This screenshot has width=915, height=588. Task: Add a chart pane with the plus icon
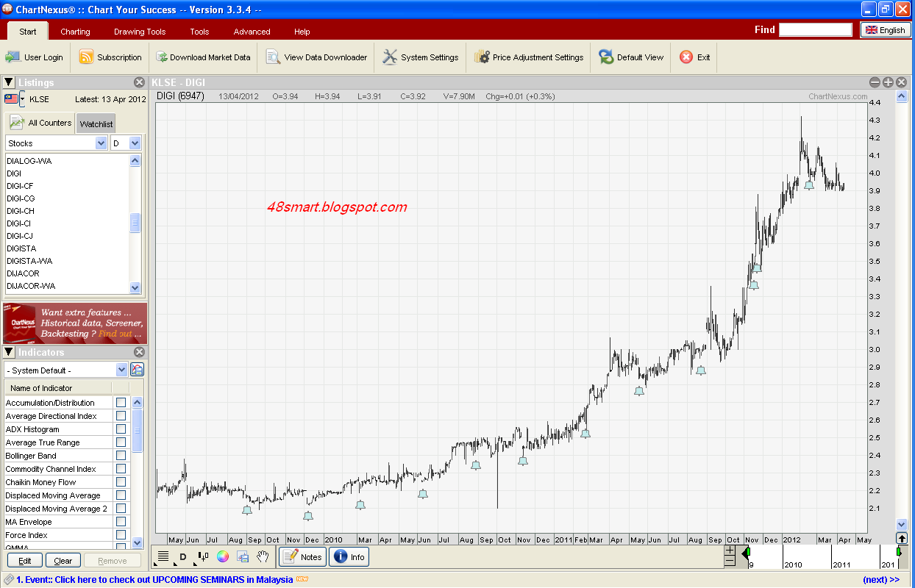(x=888, y=83)
